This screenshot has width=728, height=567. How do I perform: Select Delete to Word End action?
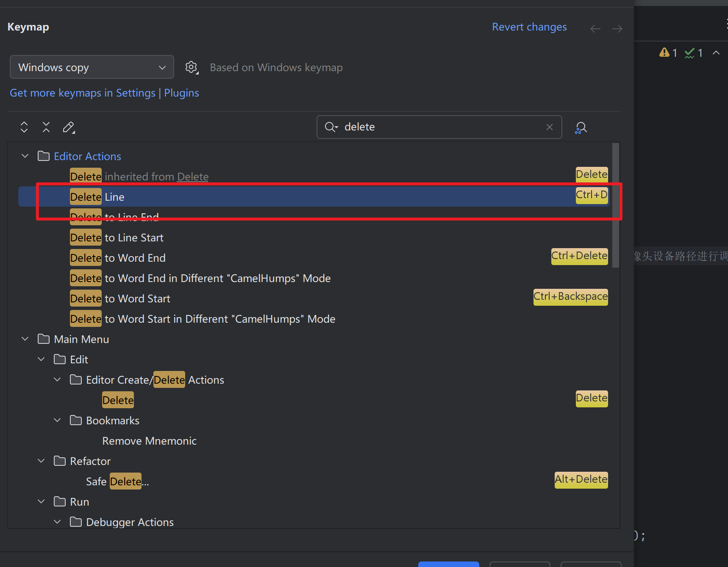pos(314,258)
